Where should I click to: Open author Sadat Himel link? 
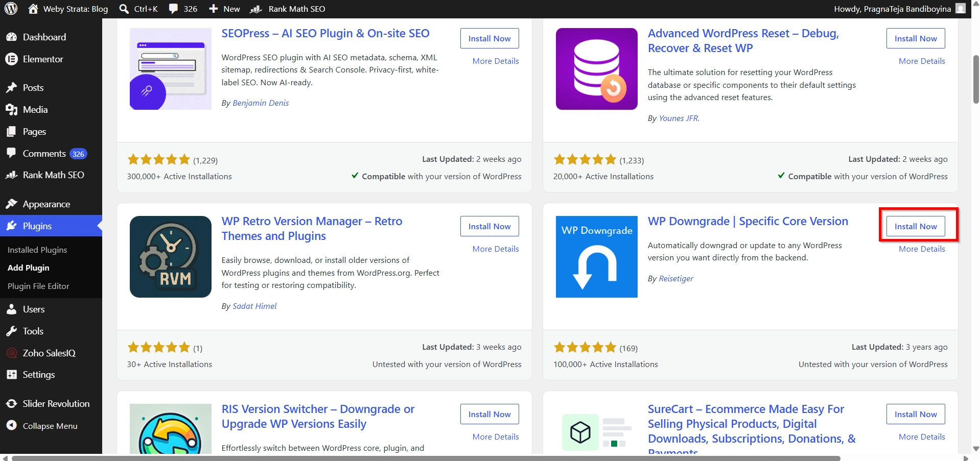pos(254,306)
